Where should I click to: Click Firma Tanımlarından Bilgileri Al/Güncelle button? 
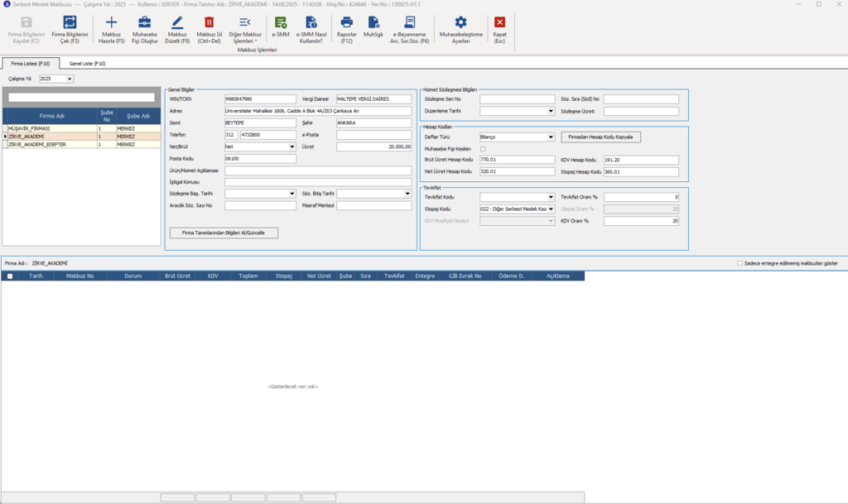[224, 233]
